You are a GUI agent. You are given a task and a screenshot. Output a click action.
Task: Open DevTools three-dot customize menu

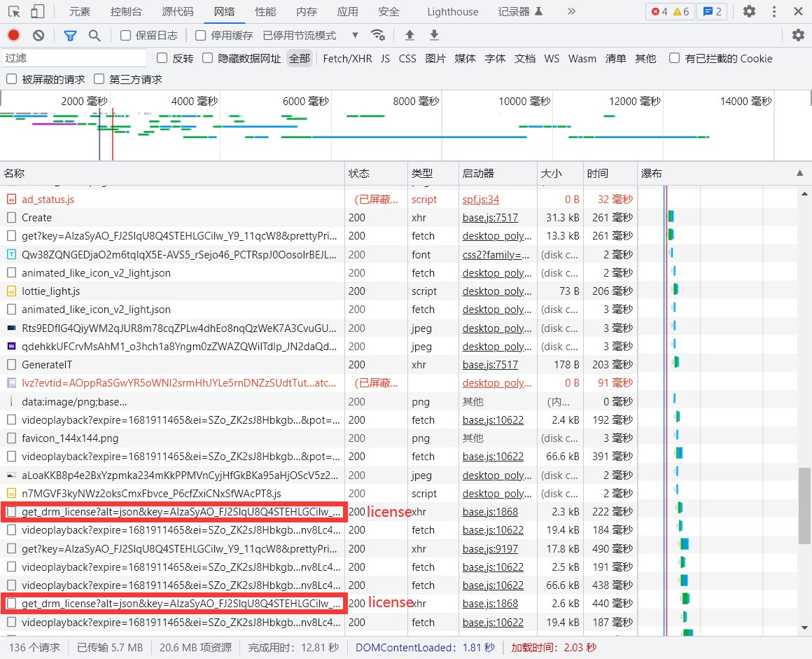774,11
